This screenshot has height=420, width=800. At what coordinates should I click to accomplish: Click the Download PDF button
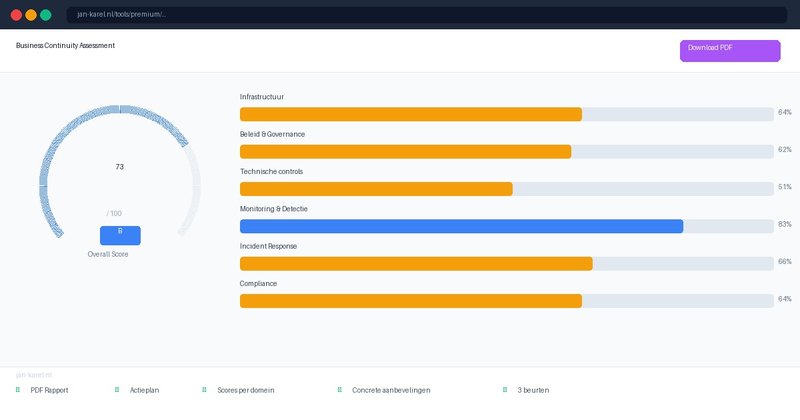pyautogui.click(x=729, y=51)
